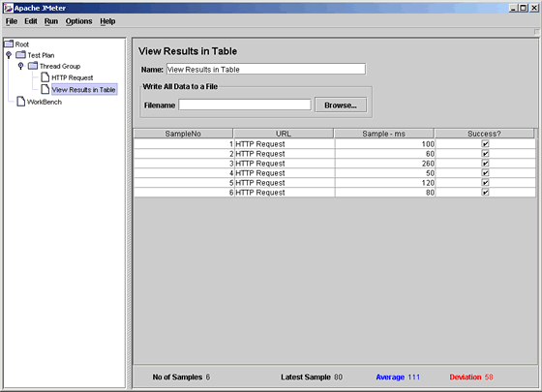Toggle Success checkbox for sample 1
Viewport: 542px width, 392px height.
pos(485,144)
